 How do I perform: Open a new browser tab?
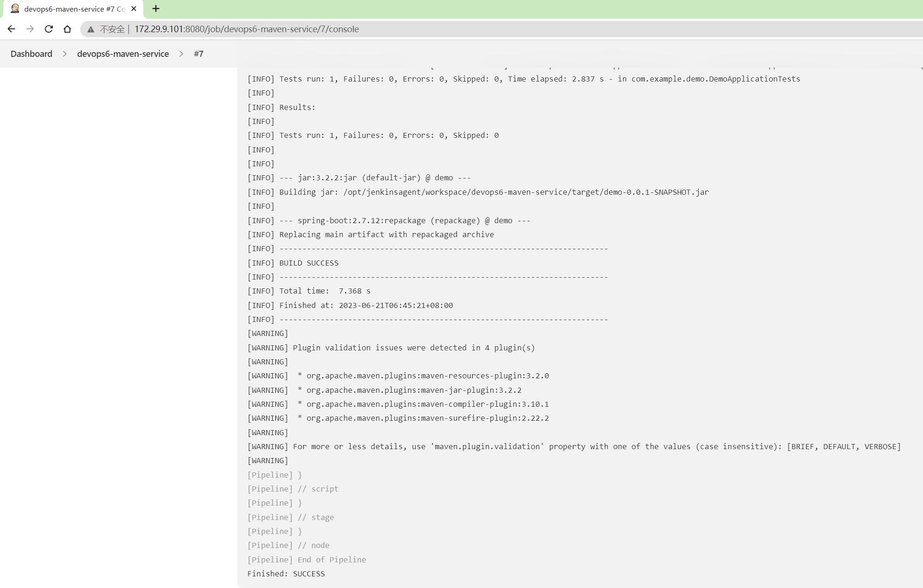click(156, 9)
